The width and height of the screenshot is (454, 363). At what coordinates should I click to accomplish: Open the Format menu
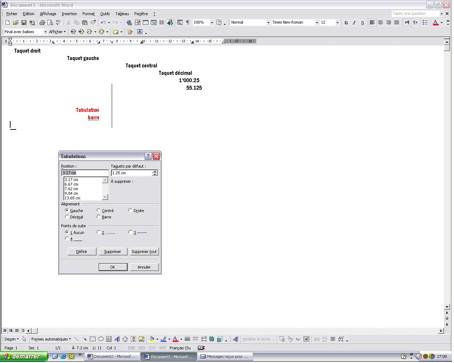[88, 14]
